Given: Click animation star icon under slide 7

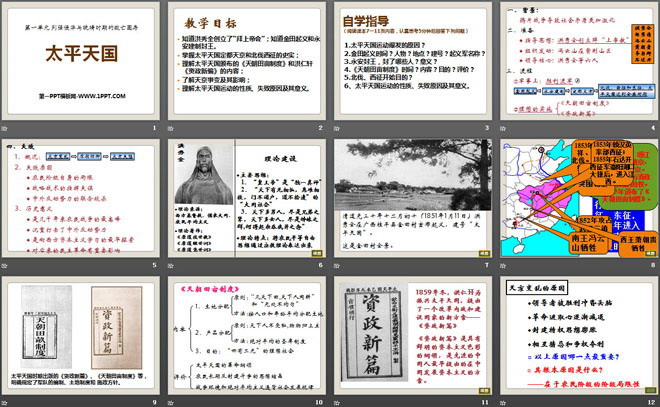Looking at the screenshot, I should [x=337, y=266].
